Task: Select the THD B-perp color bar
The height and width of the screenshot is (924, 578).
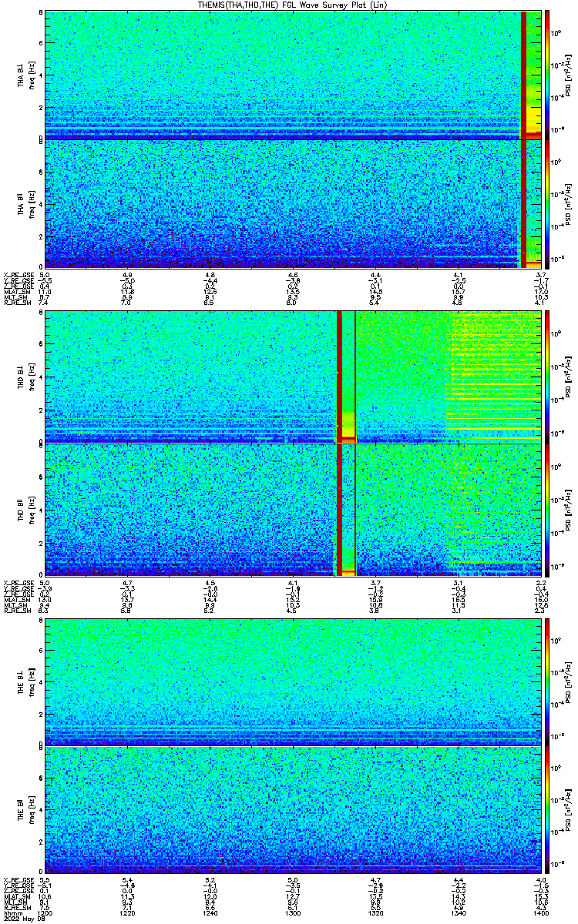Action: [x=547, y=375]
